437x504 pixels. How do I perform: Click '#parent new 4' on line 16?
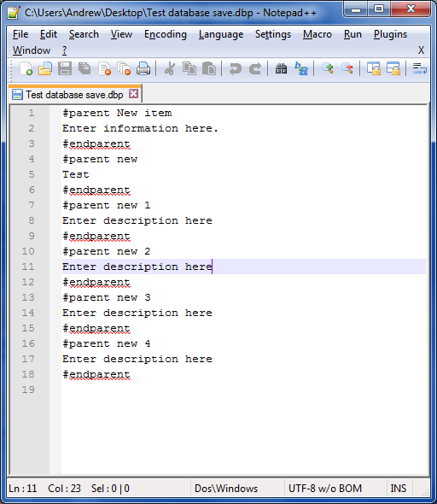[x=107, y=343]
